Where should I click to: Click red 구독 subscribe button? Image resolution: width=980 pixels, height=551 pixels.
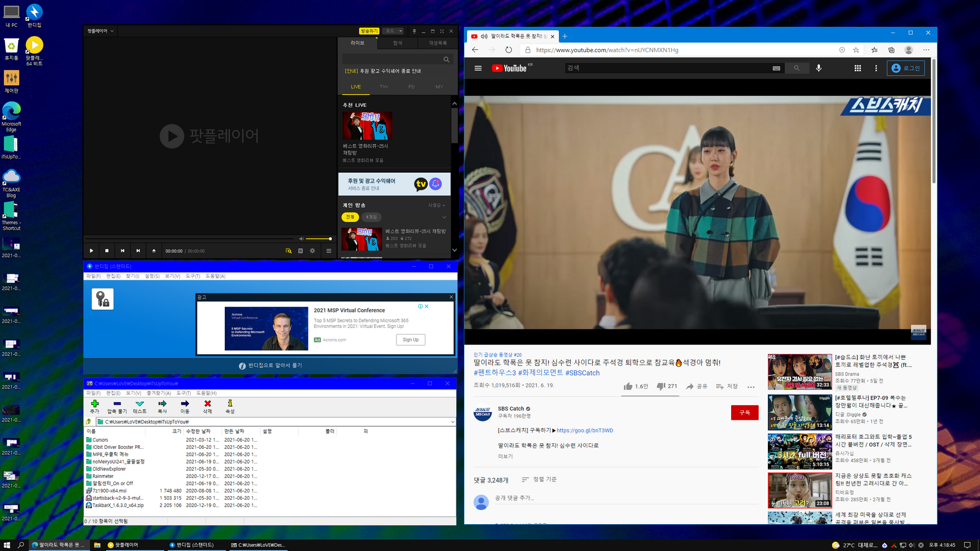pos(744,413)
